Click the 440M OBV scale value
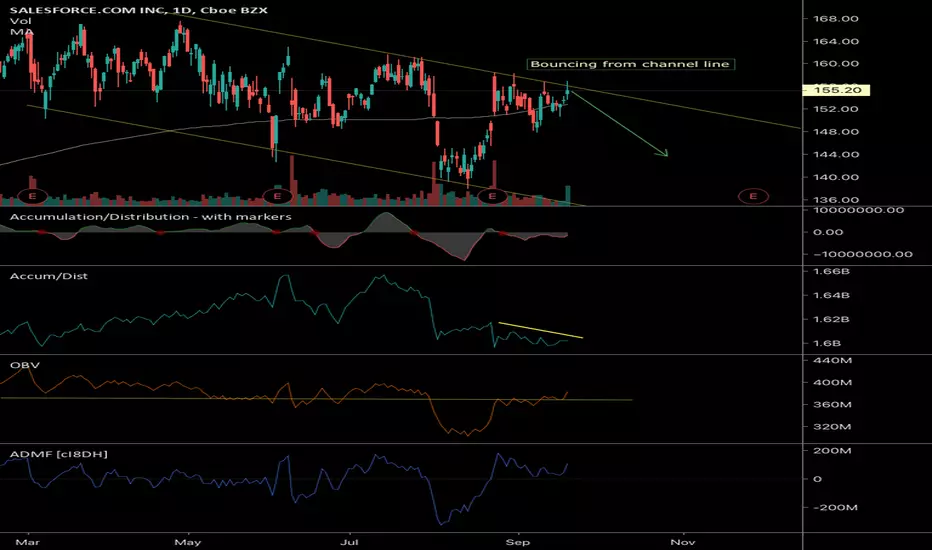This screenshot has height=550, width=932. pos(832,360)
